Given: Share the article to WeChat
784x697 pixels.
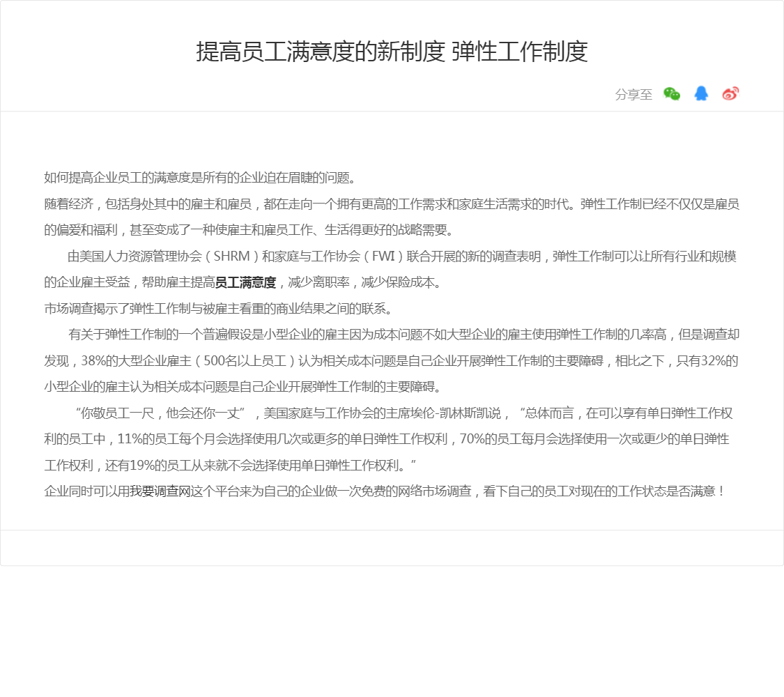Looking at the screenshot, I should pos(672,93).
